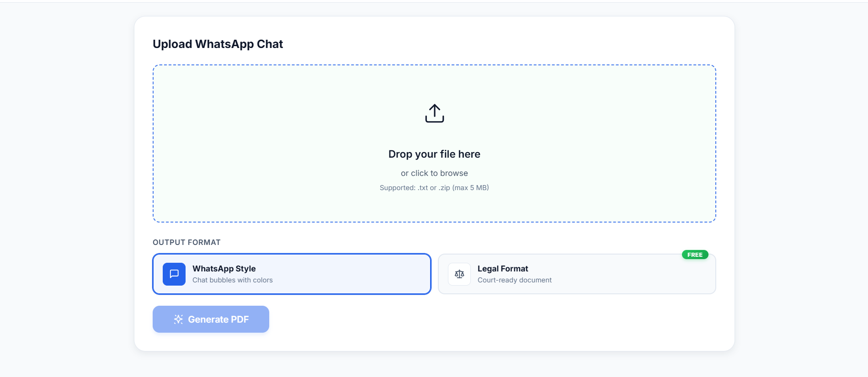Image resolution: width=868 pixels, height=377 pixels.
Task: Click the upload arrow icon
Action: point(434,113)
